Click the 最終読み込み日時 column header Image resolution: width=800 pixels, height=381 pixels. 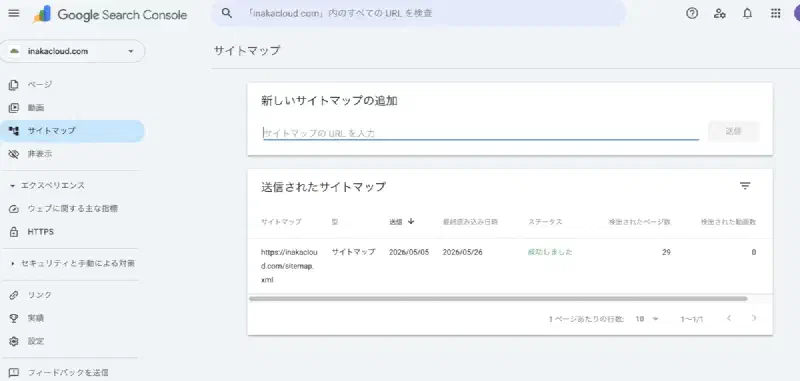click(470, 222)
